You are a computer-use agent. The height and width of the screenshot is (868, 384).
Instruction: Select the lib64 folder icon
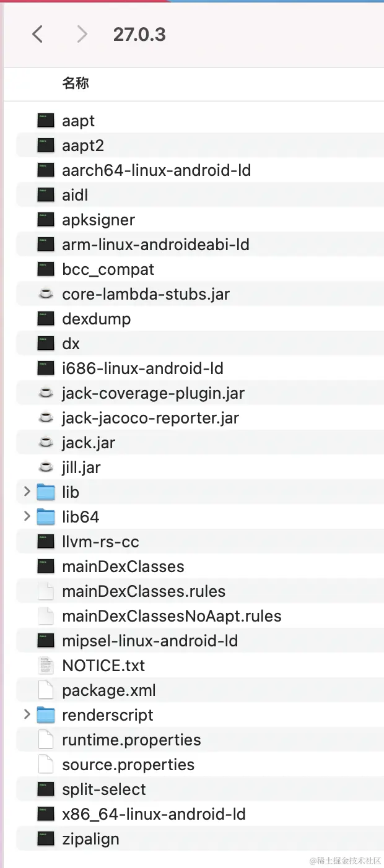(46, 517)
